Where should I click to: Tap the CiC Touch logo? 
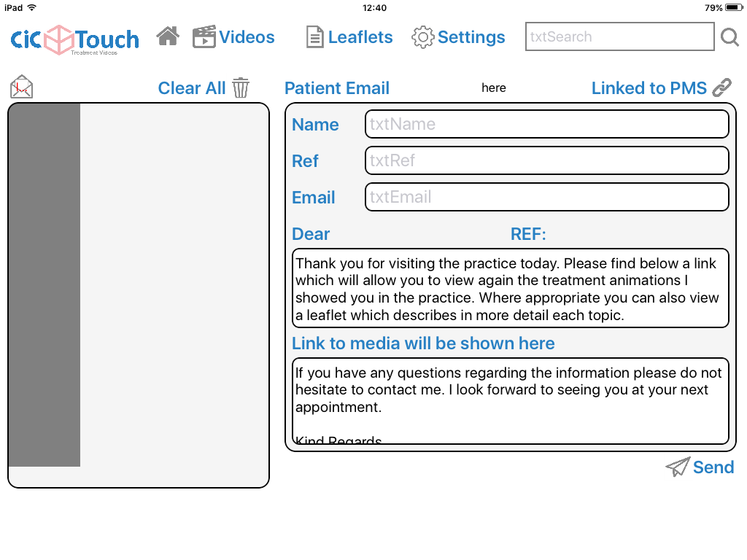coord(75,40)
